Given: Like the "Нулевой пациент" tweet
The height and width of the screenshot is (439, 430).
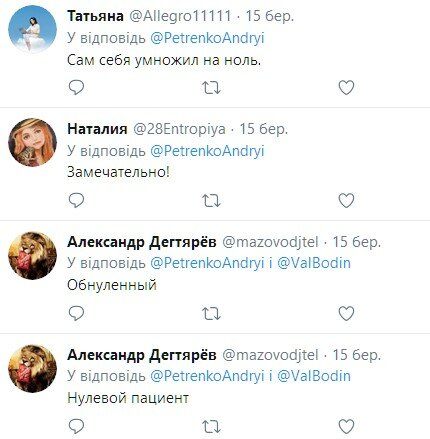Looking at the screenshot, I should coord(346,426).
